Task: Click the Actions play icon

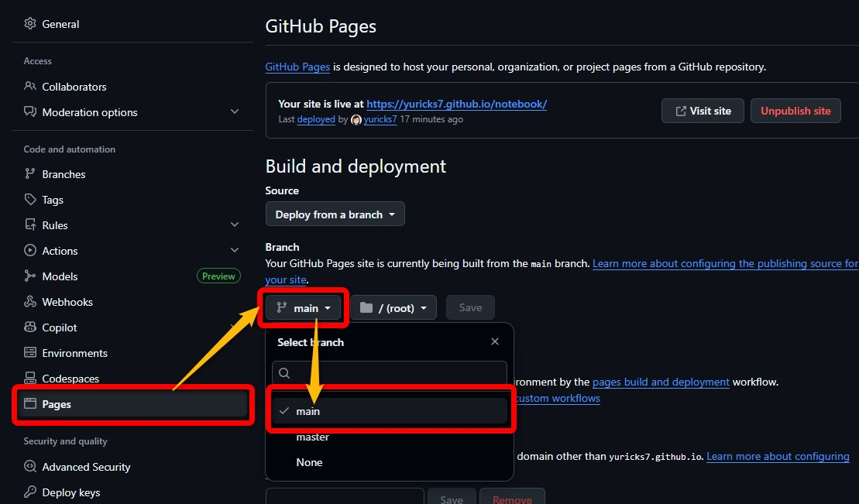Action: coord(30,250)
